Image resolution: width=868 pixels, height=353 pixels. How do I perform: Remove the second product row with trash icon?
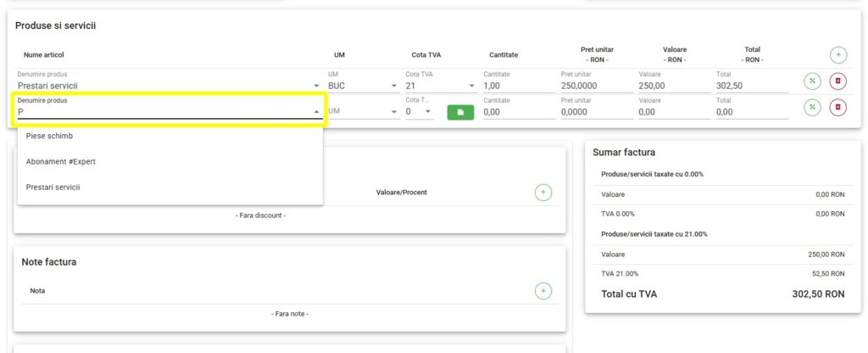837,107
